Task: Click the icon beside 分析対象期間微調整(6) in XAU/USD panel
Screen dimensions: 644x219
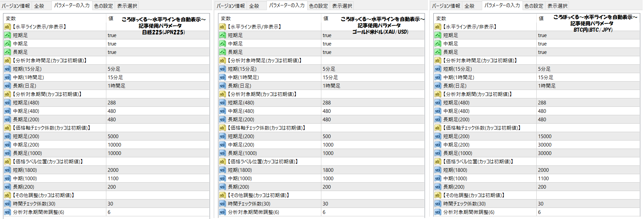Action: coord(222,212)
